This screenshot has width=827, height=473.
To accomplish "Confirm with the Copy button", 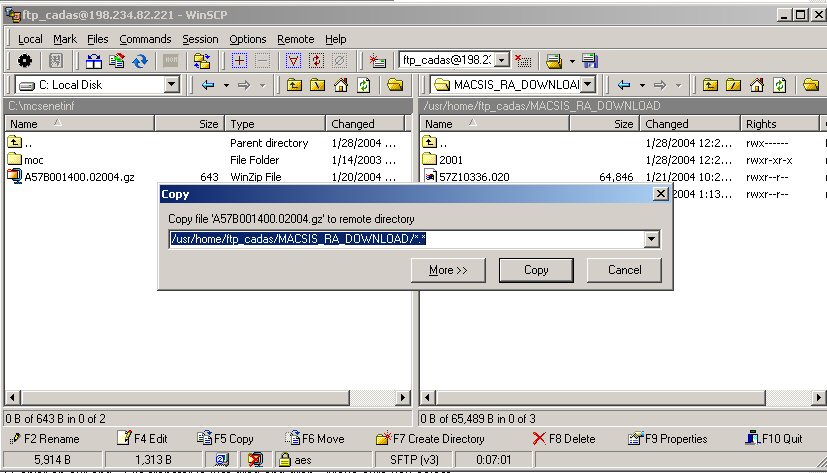I will (x=536, y=270).
